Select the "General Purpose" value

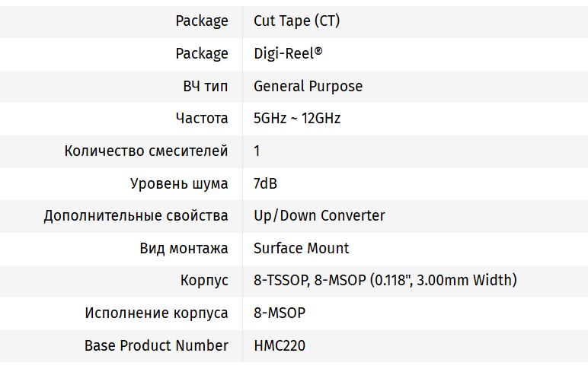pyautogui.click(x=308, y=86)
